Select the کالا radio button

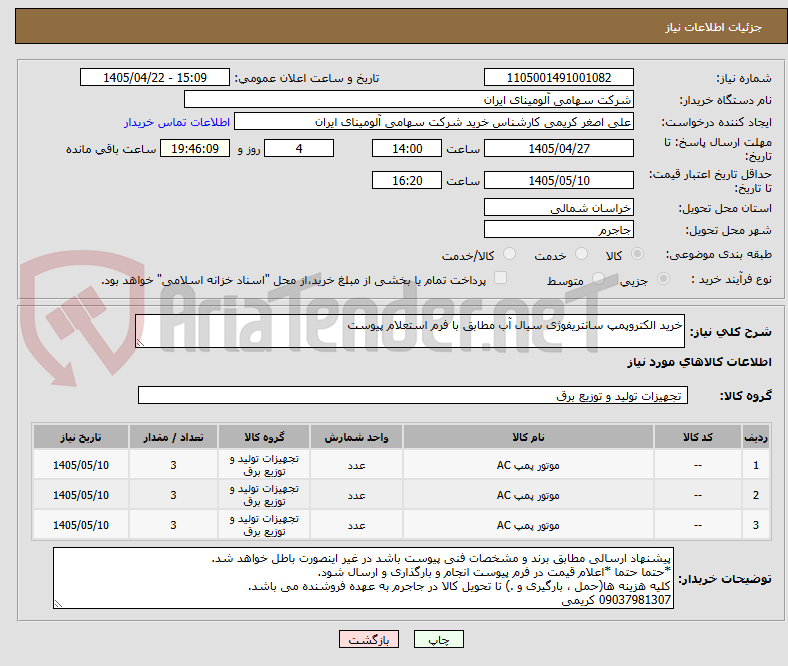pyautogui.click(x=637, y=254)
